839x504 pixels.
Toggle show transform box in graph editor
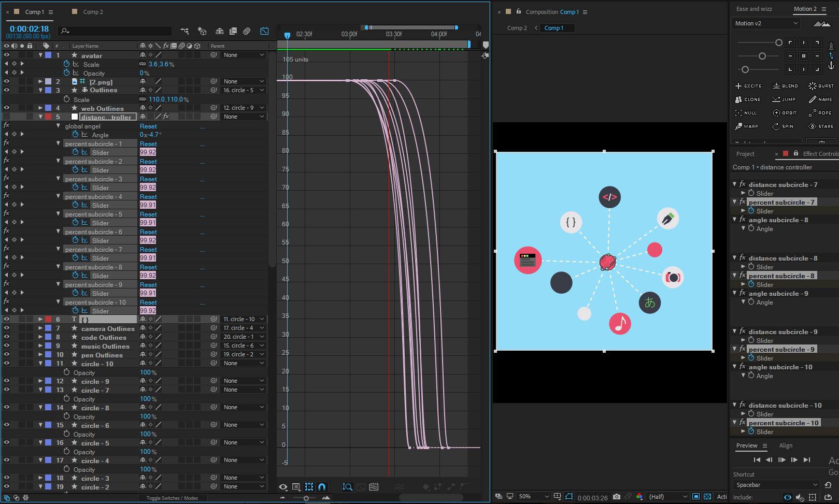pos(309,487)
